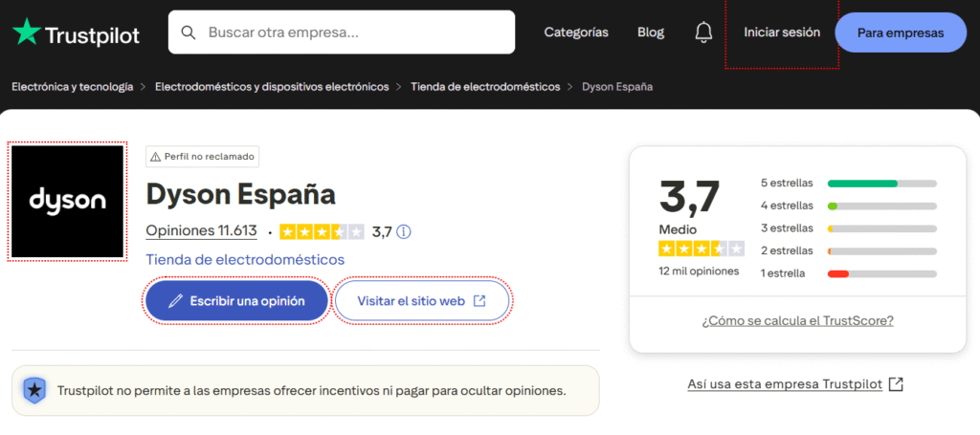Open the notifications bell
Image resolution: width=980 pixels, height=435 pixels.
pyautogui.click(x=703, y=33)
